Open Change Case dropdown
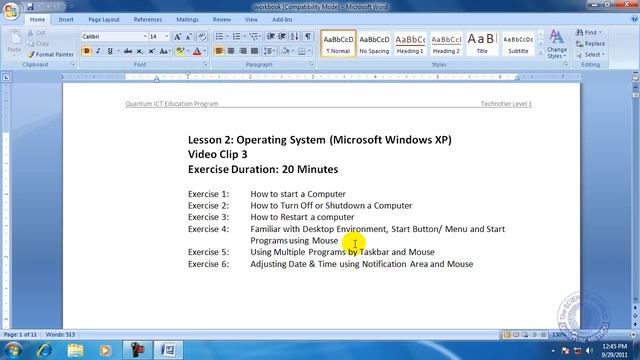 coord(165,51)
